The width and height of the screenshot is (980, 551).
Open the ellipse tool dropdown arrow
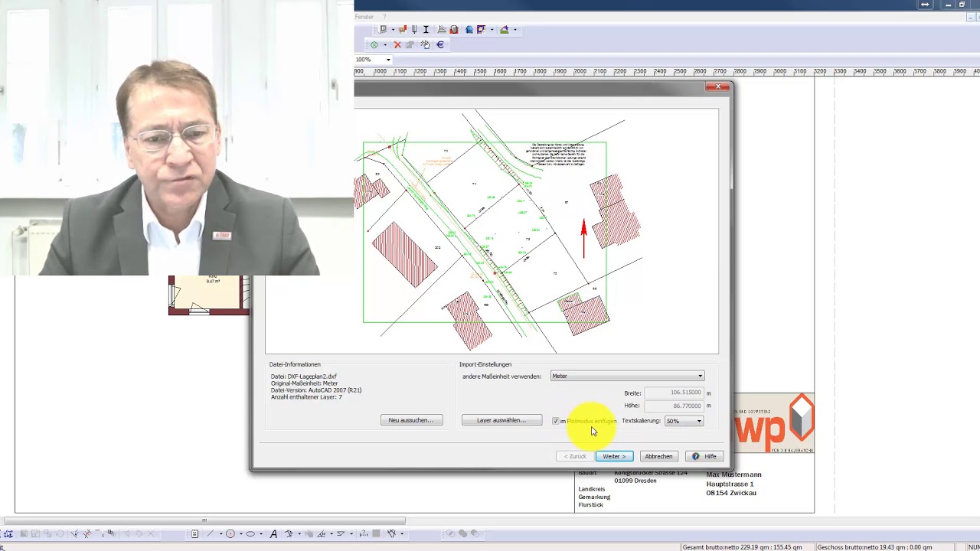tap(261, 533)
